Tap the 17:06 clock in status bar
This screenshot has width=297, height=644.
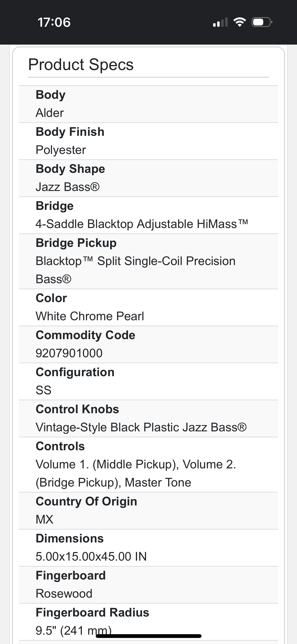pyautogui.click(x=54, y=22)
